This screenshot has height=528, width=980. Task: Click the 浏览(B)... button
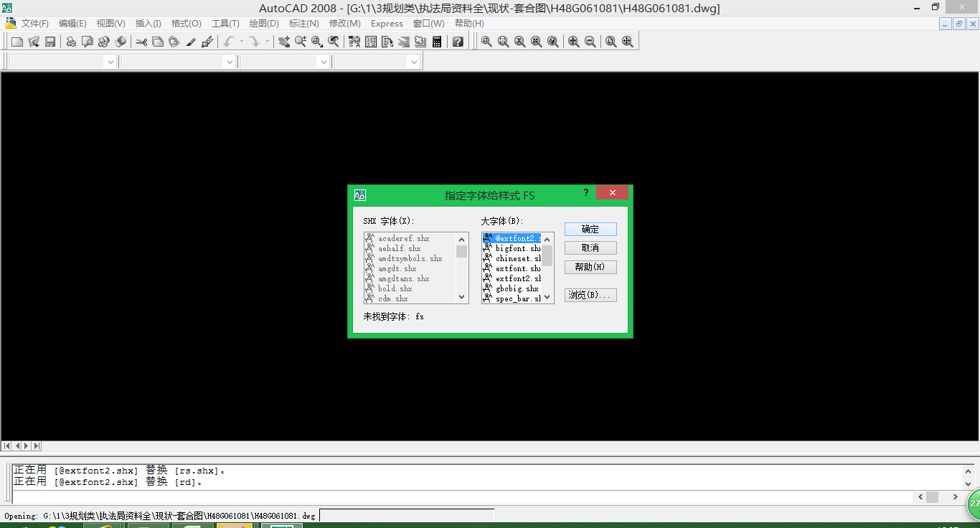590,296
